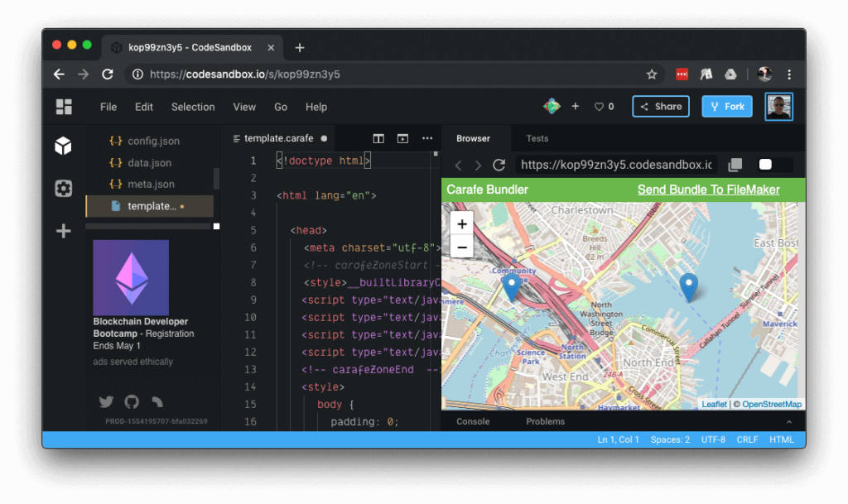Refresh the embedded browser preview

[x=498, y=165]
